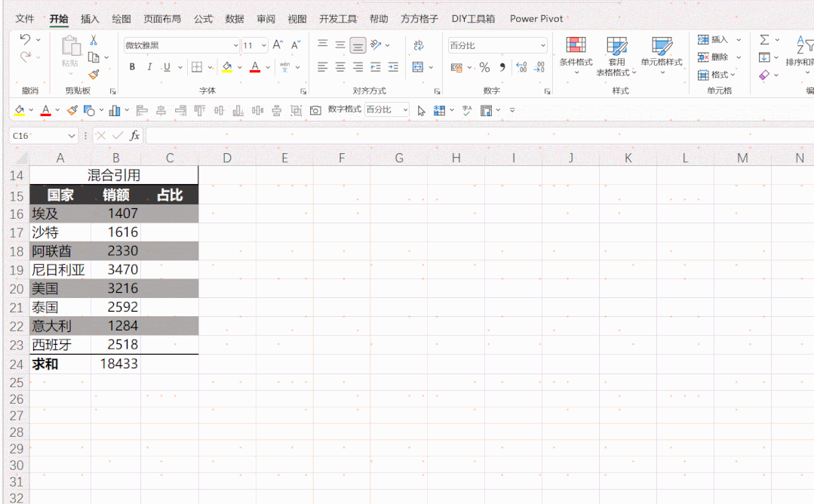Screen dimensions: 814x504
Task: Click the percent style icon
Action: (484, 67)
